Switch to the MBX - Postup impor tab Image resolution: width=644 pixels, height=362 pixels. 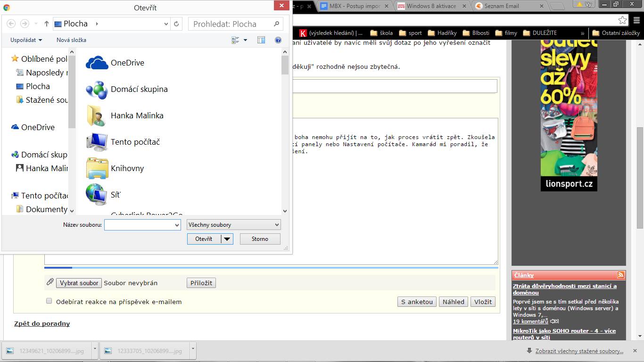(355, 6)
